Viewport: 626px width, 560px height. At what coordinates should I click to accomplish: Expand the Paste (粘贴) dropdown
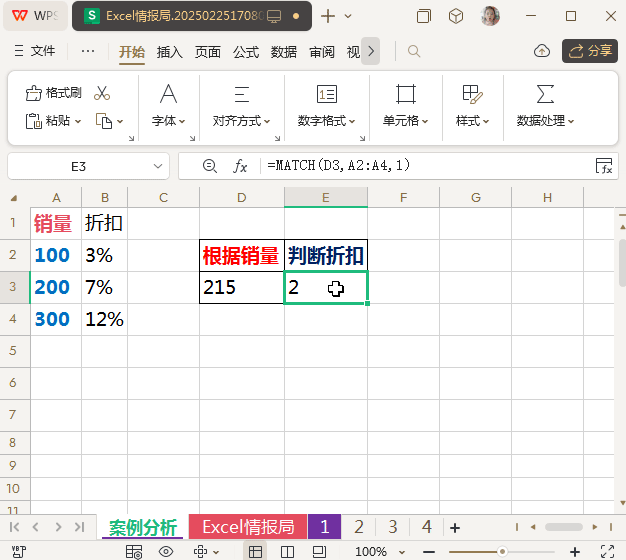(78, 121)
